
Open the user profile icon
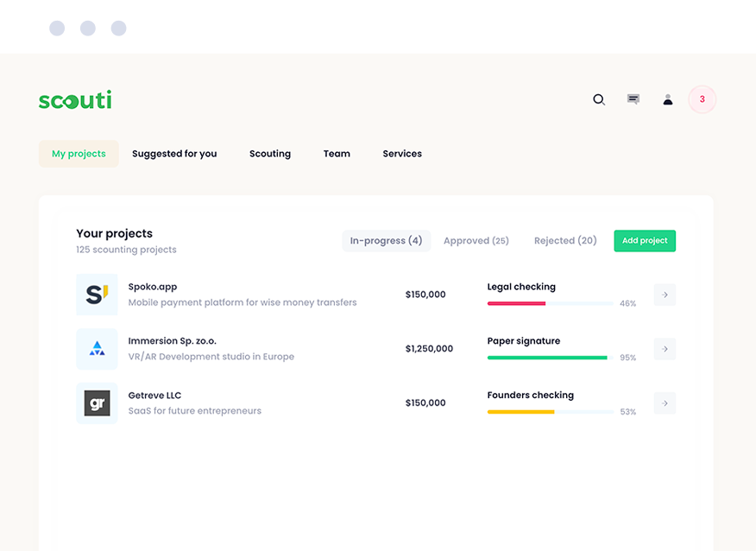(x=668, y=100)
